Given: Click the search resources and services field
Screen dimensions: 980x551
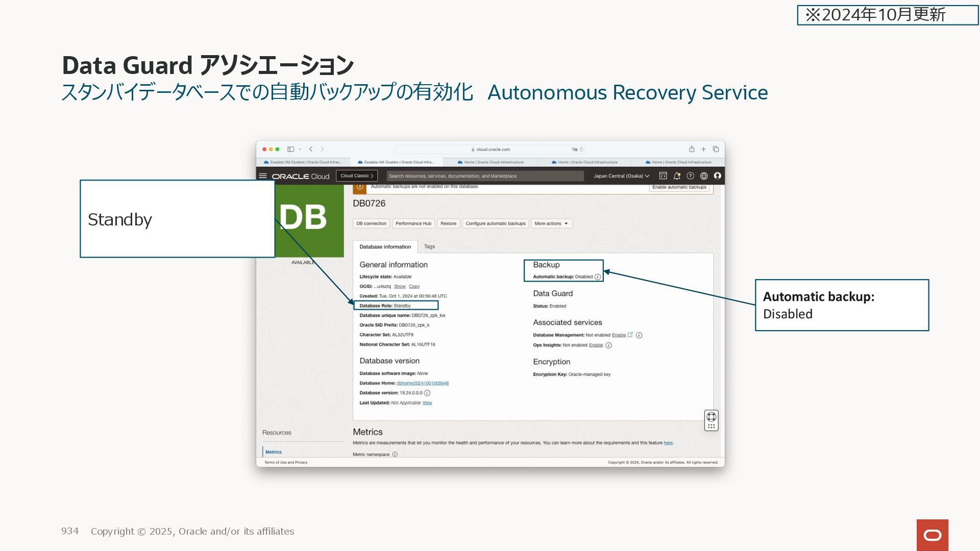Looking at the screenshot, I should (485, 176).
